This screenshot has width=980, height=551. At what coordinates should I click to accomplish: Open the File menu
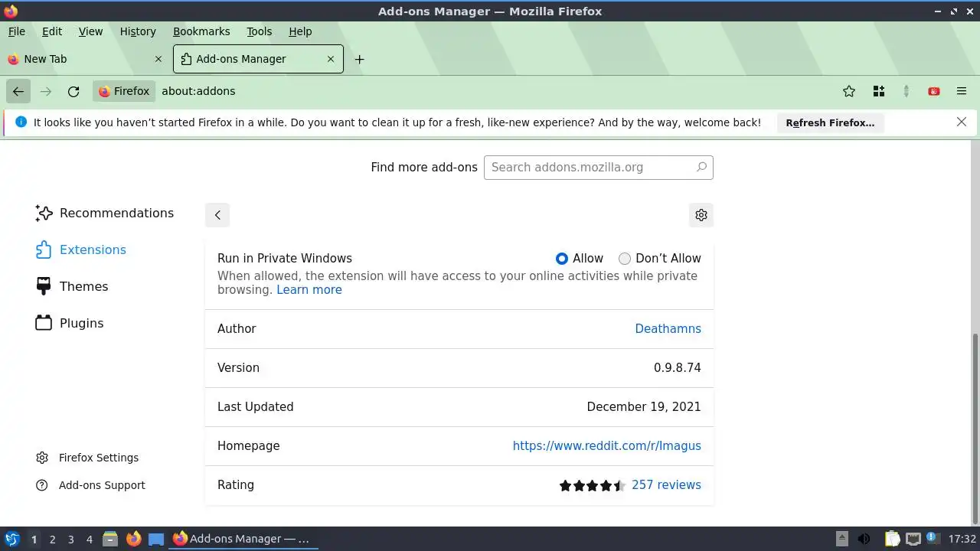point(16,31)
